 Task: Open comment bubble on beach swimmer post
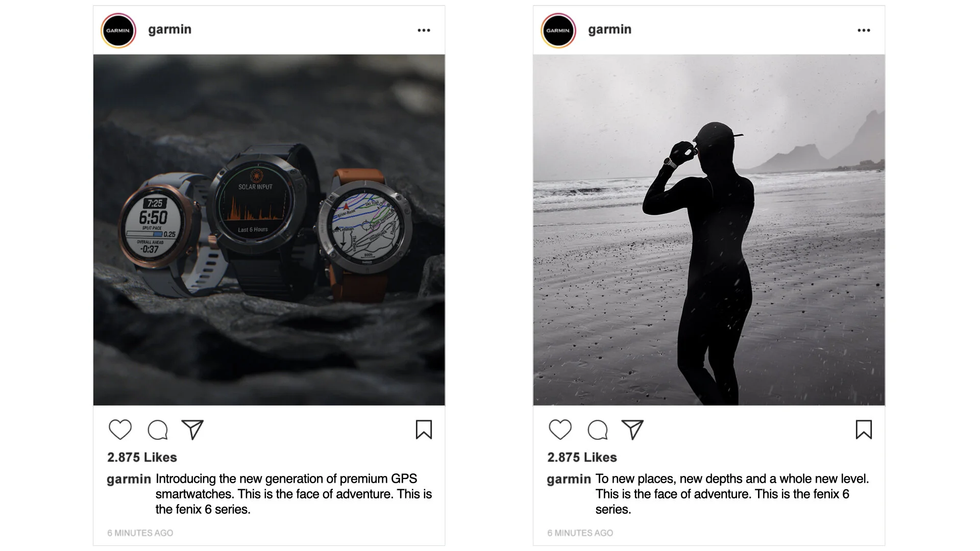(x=598, y=430)
